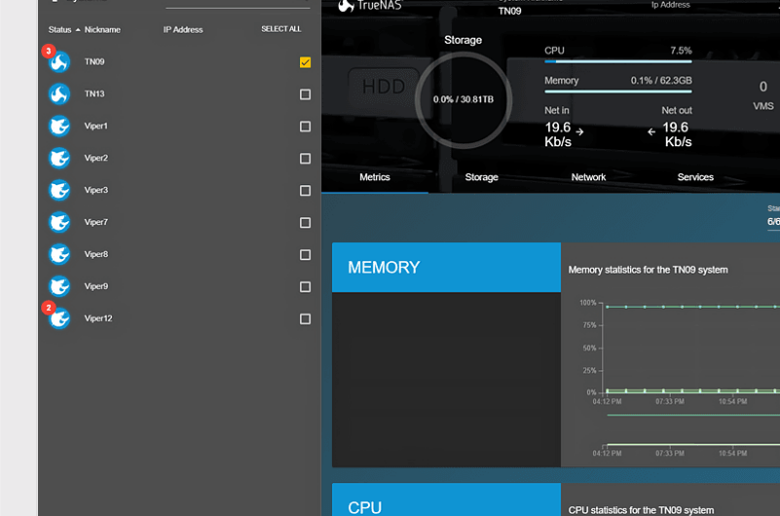
Task: Click the TN13 system status icon
Action: click(x=59, y=94)
